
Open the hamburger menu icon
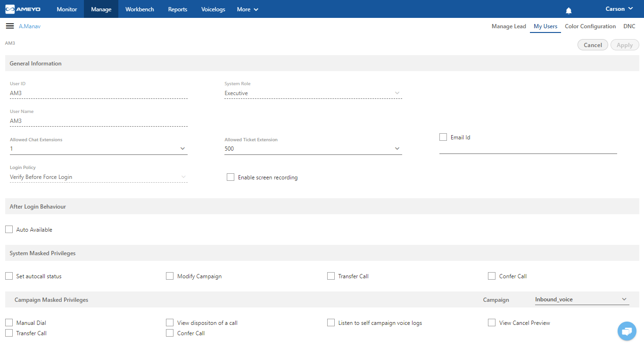point(9,26)
